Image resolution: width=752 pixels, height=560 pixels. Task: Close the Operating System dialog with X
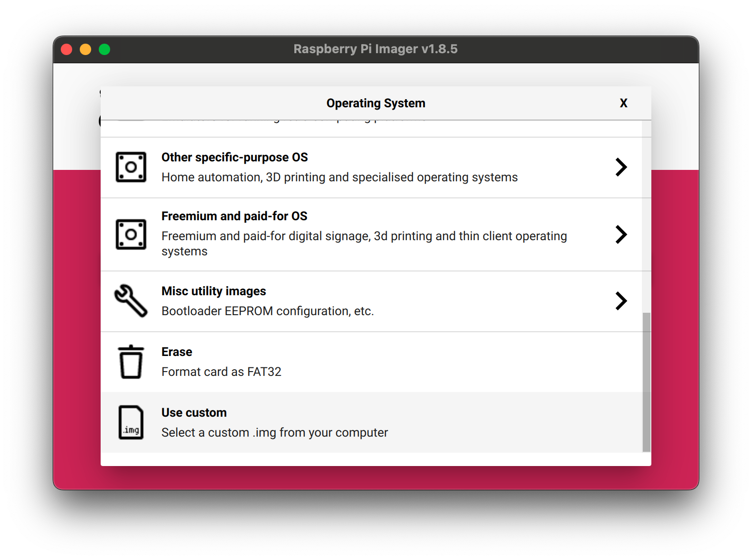click(623, 103)
